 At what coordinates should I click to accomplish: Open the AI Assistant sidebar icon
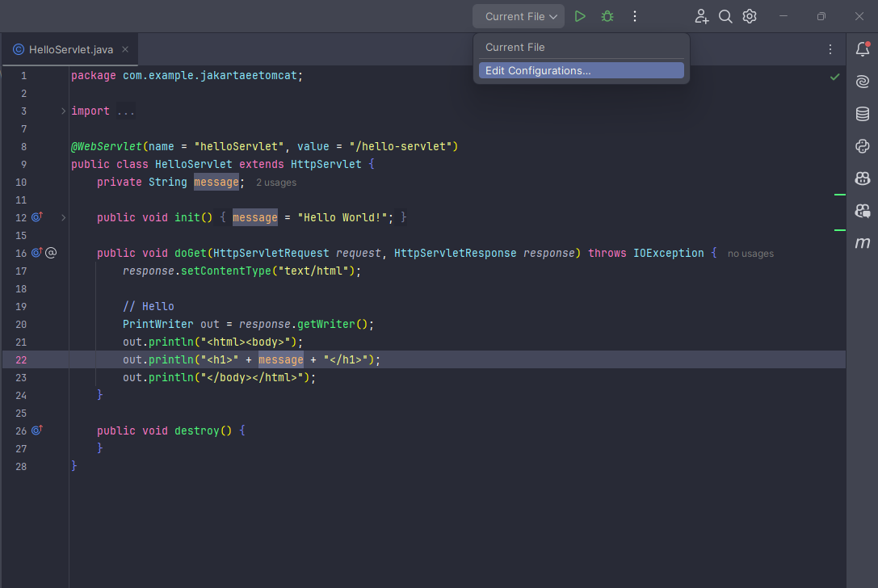862,81
